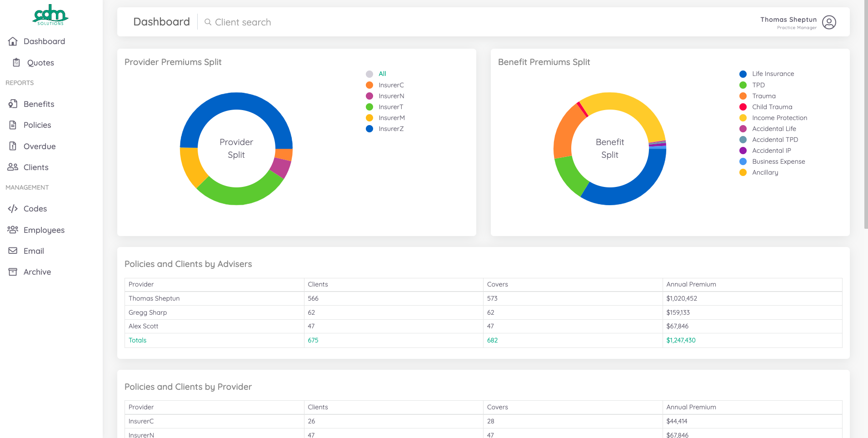This screenshot has width=868, height=438.
Task: Click the Dashboard home icon in sidebar
Action: (x=13, y=41)
